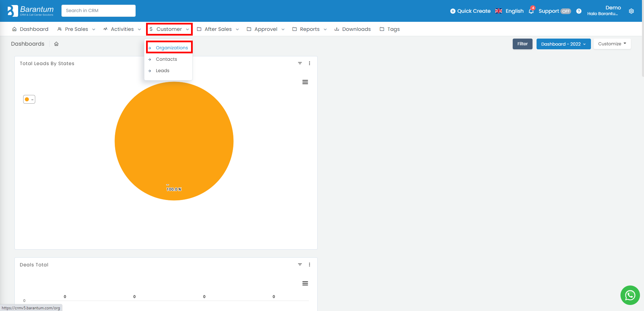Click the Barantum logo
This screenshot has height=311, width=644.
31,11
